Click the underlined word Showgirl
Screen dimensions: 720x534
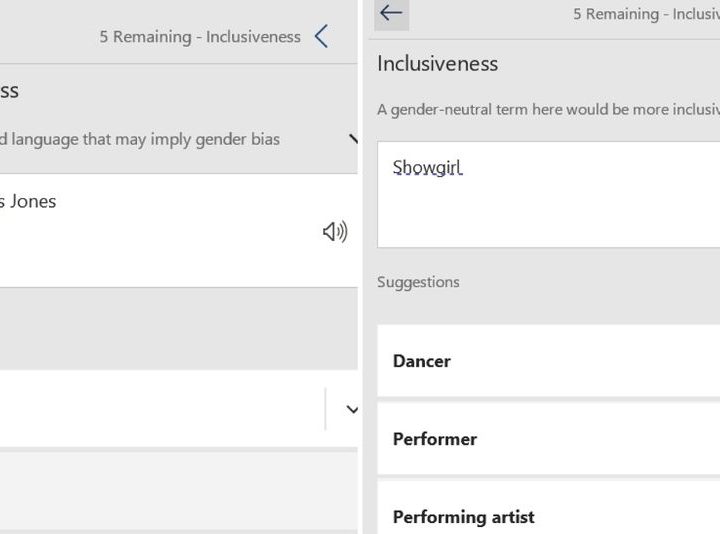tap(428, 168)
